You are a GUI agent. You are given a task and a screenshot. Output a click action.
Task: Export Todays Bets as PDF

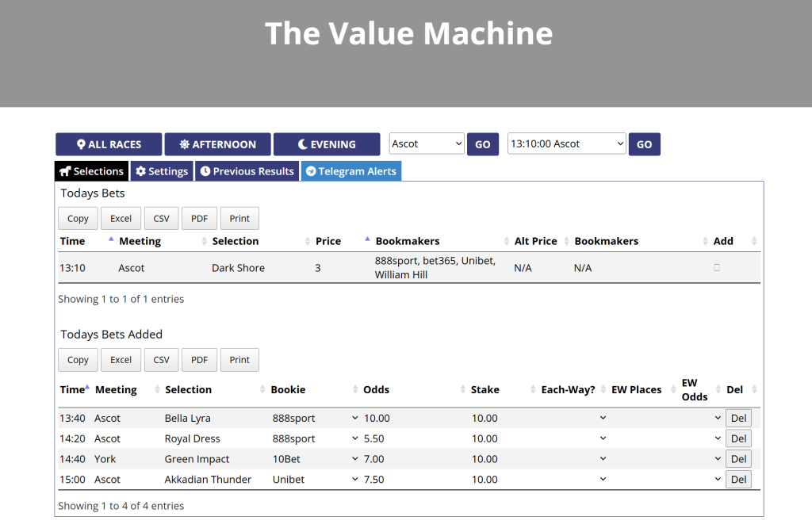199,218
